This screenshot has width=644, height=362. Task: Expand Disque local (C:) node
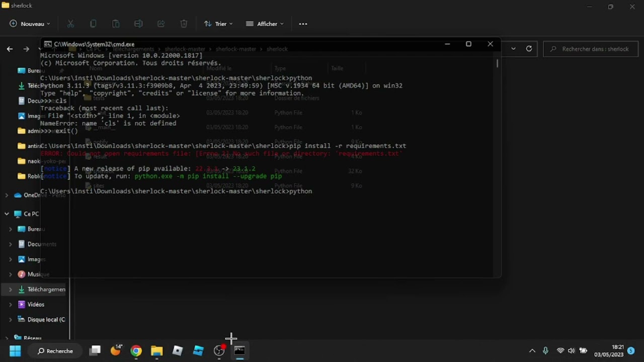coord(11,319)
